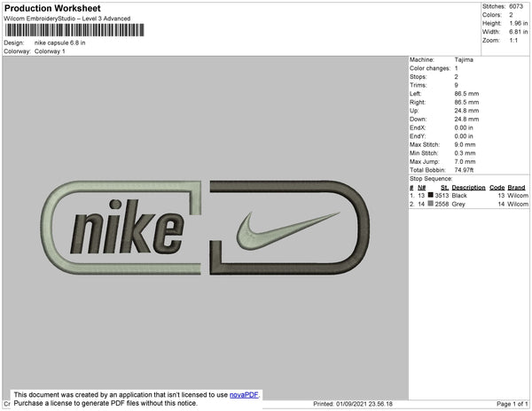Click the Height value '1.96 in'
The height and width of the screenshot is (411, 532).
click(519, 23)
